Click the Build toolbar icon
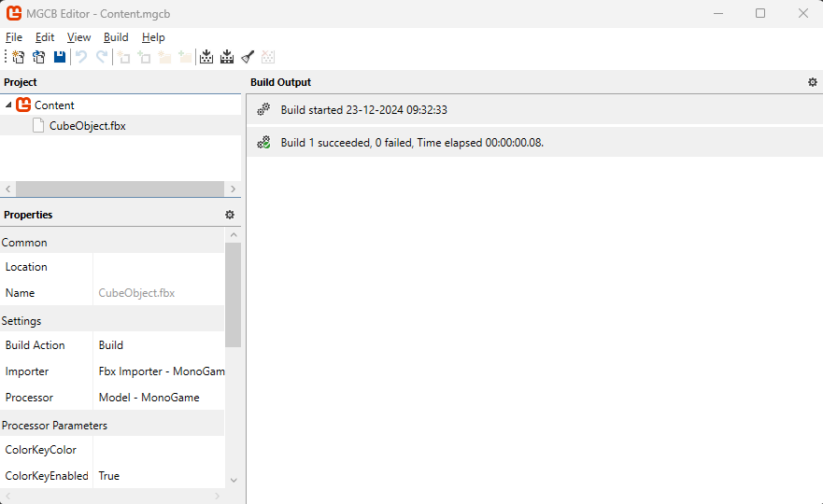Image resolution: width=823 pixels, height=504 pixels. pyautogui.click(x=206, y=57)
